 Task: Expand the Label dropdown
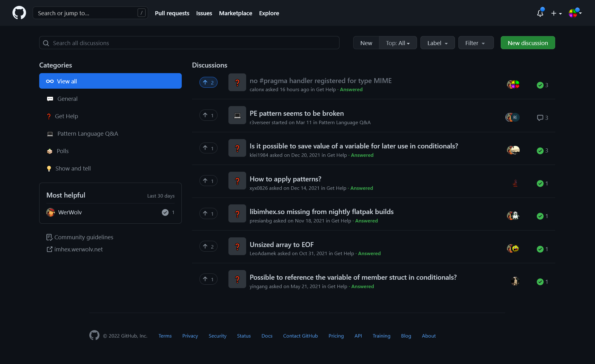click(x=438, y=43)
